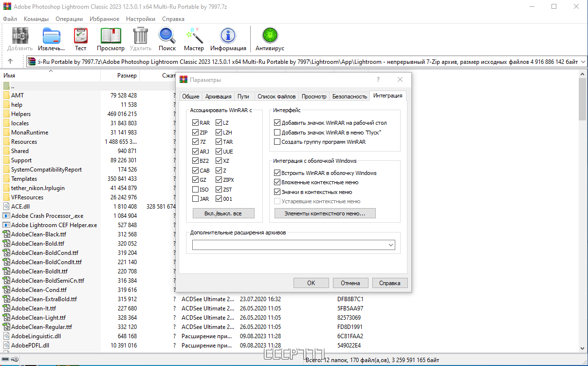
Task: Switch to the Архивация tab
Action: 218,96
